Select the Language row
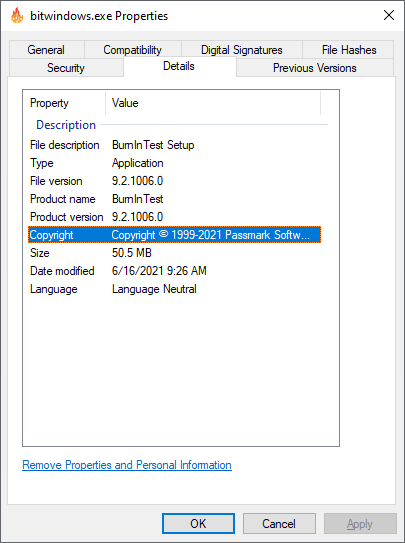The width and height of the screenshot is (405, 543). point(174,289)
